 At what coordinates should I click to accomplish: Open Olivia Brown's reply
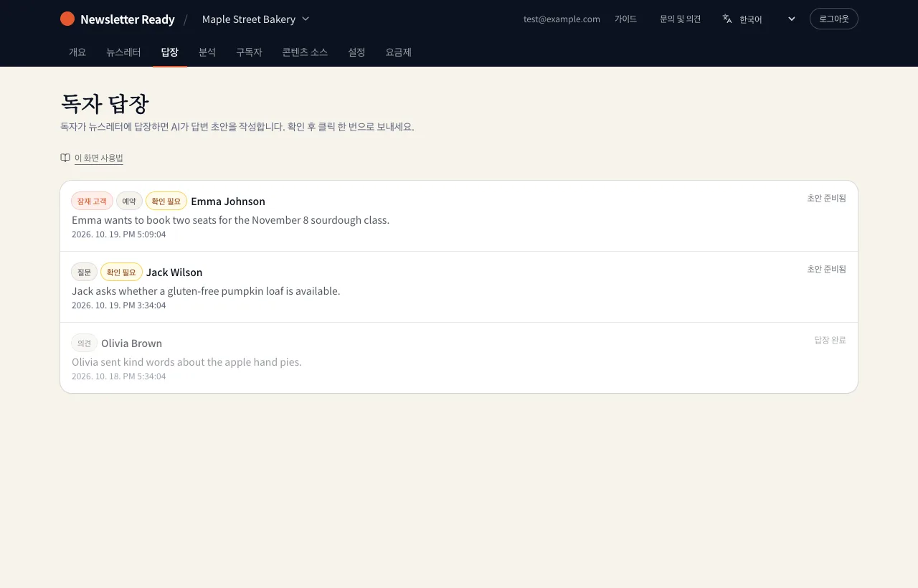point(459,358)
